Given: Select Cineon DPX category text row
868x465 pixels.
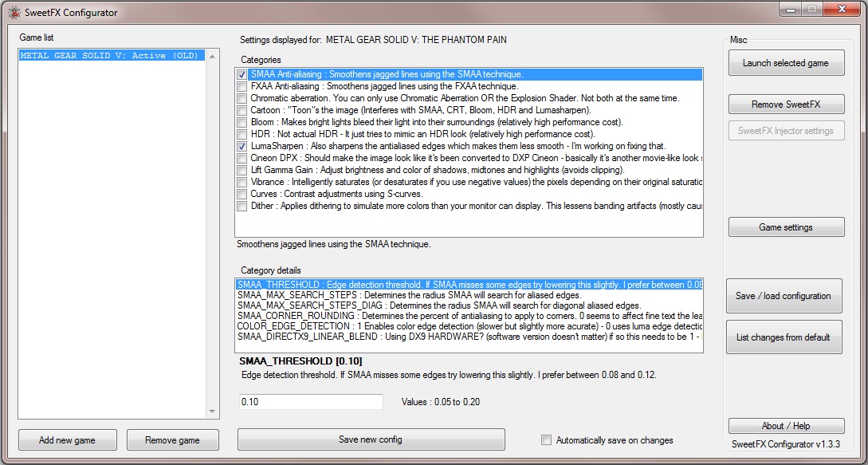Looking at the screenshot, I should (x=476, y=158).
